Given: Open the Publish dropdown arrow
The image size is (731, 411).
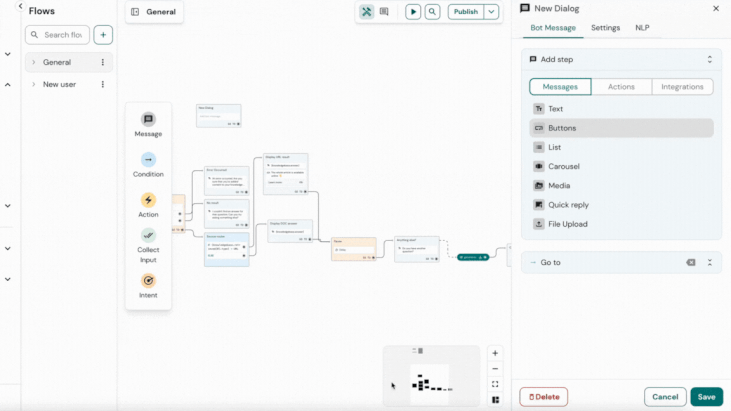Looking at the screenshot, I should 491,12.
